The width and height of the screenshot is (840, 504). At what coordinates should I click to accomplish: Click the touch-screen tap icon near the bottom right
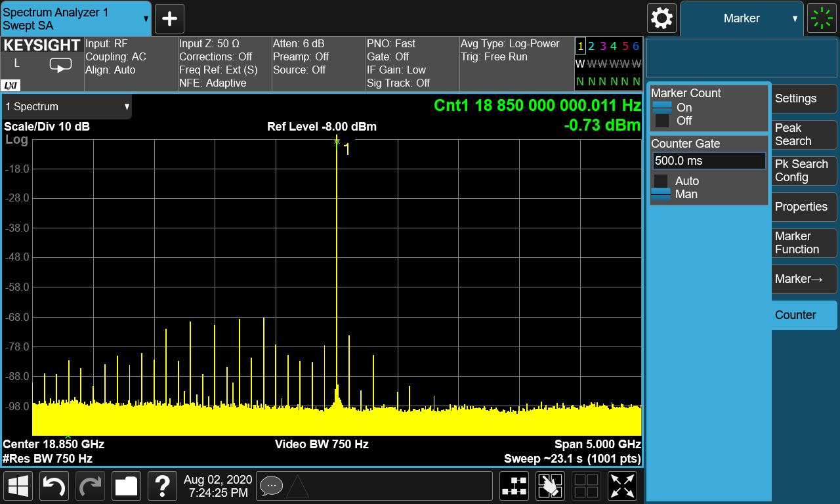[x=550, y=486]
